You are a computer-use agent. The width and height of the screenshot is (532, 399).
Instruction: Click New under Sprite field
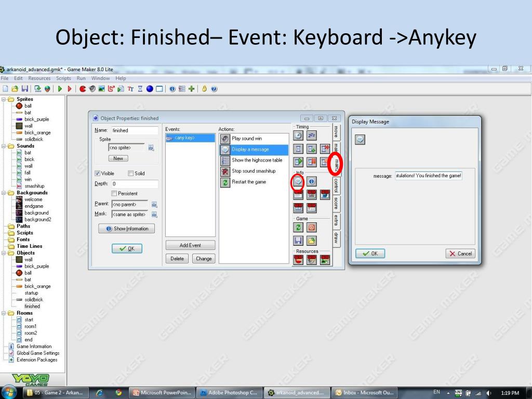[118, 158]
